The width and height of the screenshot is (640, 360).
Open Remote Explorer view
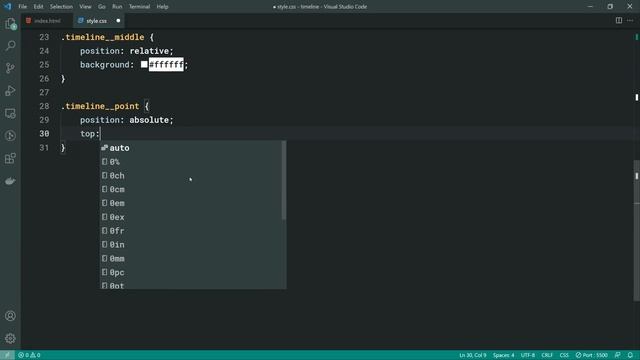(x=10, y=113)
